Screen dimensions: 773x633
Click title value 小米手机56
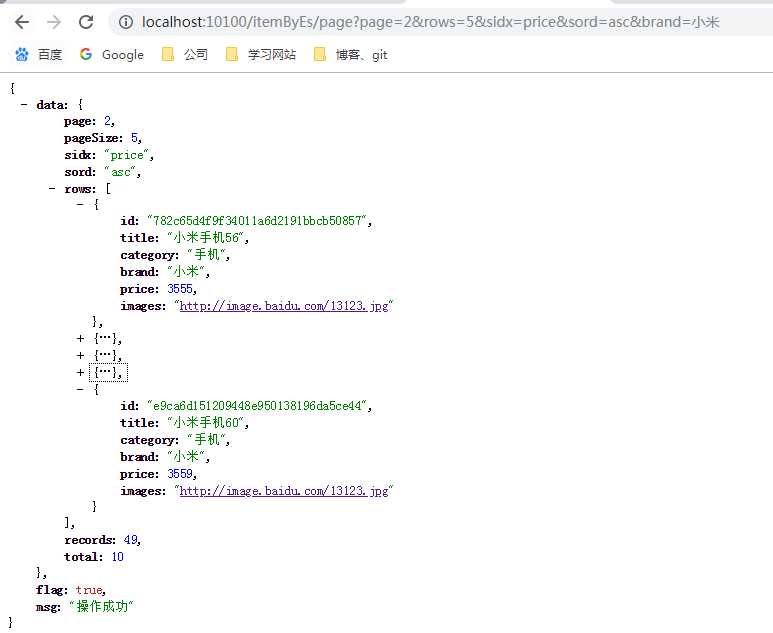[207, 238]
